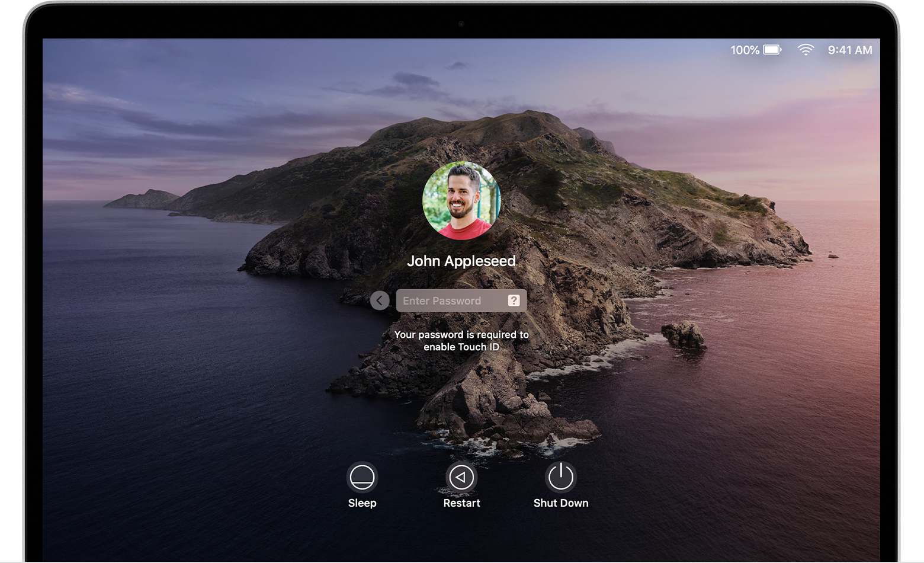The width and height of the screenshot is (924, 563).
Task: Click the laptop camera dot in the bezel
Action: pyautogui.click(x=461, y=24)
